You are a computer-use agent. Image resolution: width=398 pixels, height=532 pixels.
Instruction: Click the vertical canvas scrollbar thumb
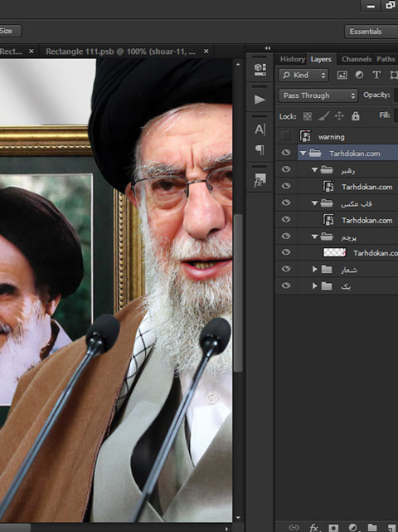(238, 292)
